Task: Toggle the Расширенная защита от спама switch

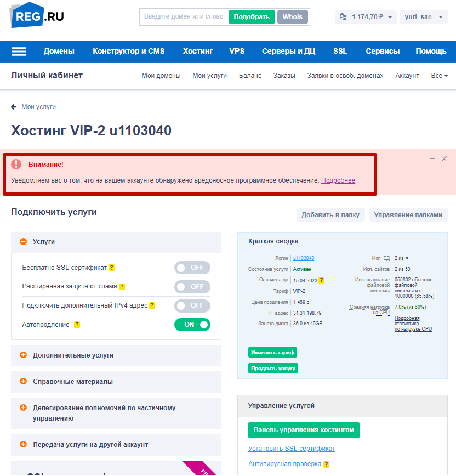Action: click(192, 287)
